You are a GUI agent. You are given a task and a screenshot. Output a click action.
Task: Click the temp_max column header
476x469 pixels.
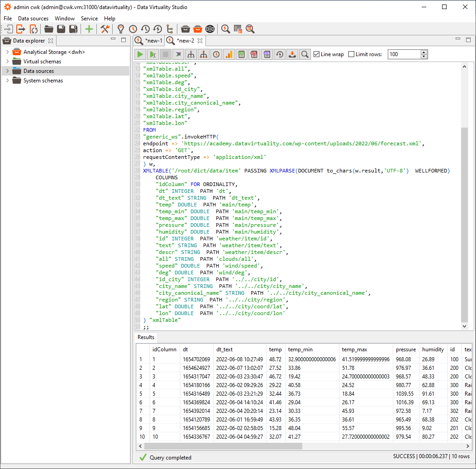point(351,349)
